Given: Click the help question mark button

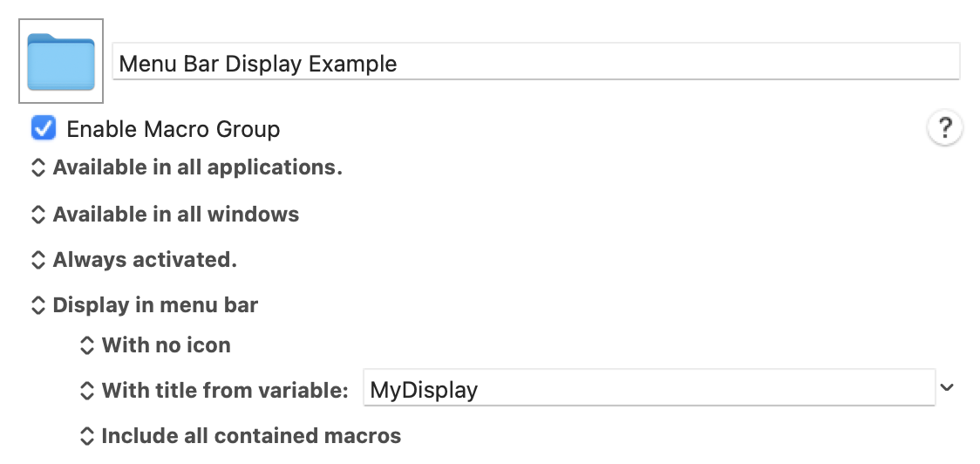Looking at the screenshot, I should coord(944,128).
